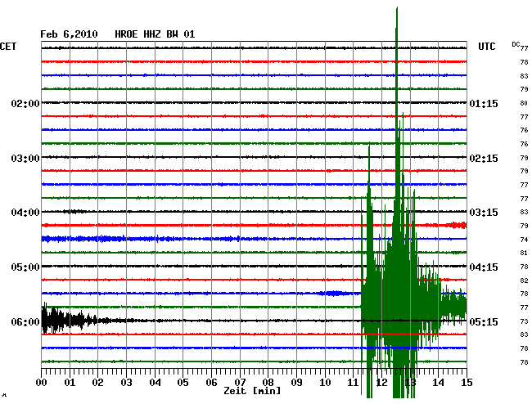Select the CET time label "03:00"
Image resolution: width=532 pixels, height=404 pixels.
click(x=25, y=159)
